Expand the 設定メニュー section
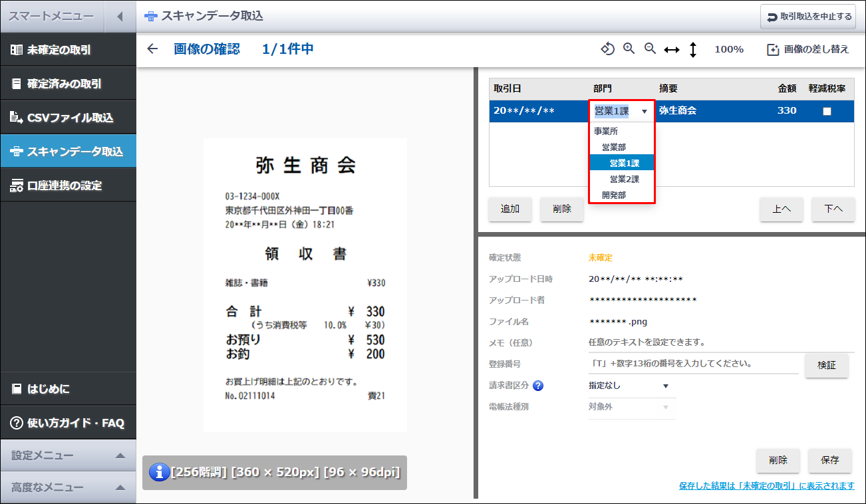 pyautogui.click(x=68, y=455)
